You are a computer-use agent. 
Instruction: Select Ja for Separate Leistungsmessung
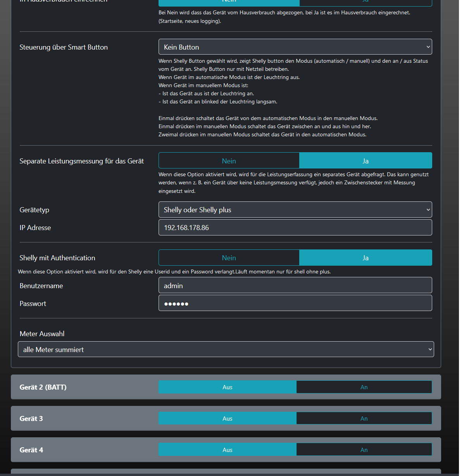pos(365,161)
